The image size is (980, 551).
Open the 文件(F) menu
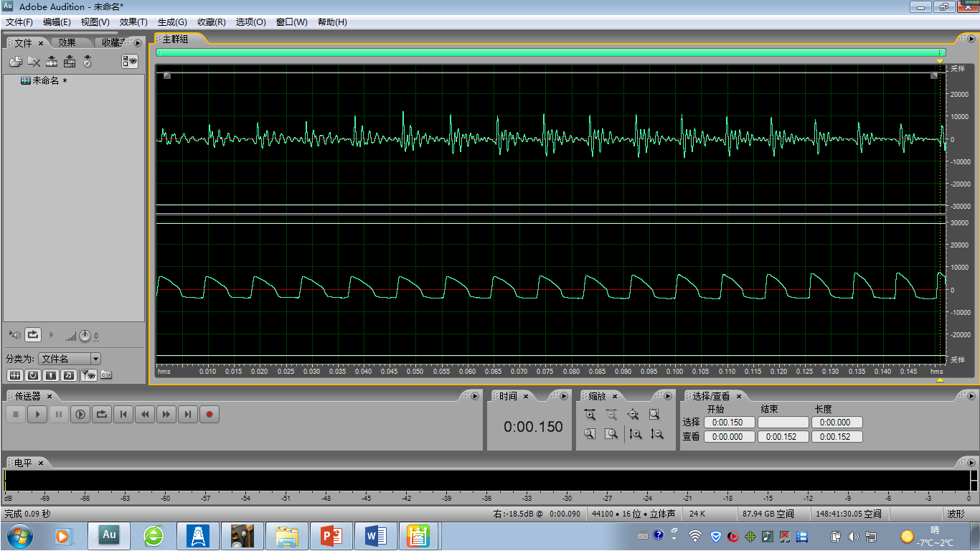pos(19,22)
